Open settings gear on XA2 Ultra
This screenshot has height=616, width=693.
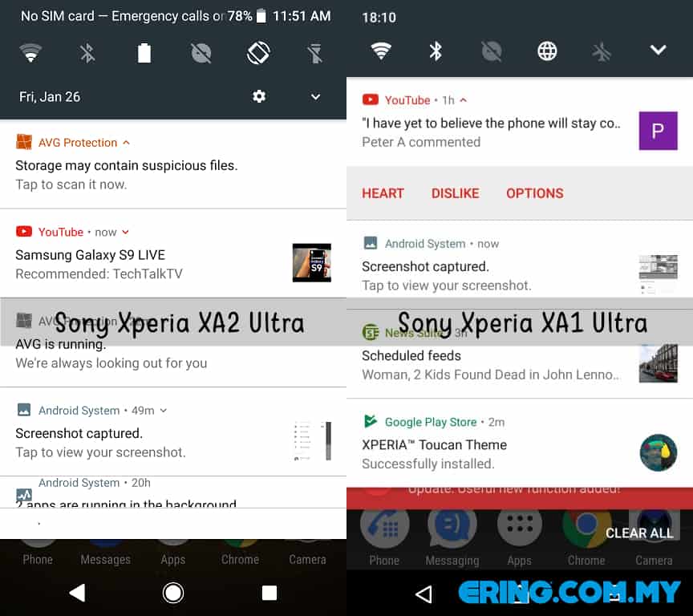(x=259, y=96)
